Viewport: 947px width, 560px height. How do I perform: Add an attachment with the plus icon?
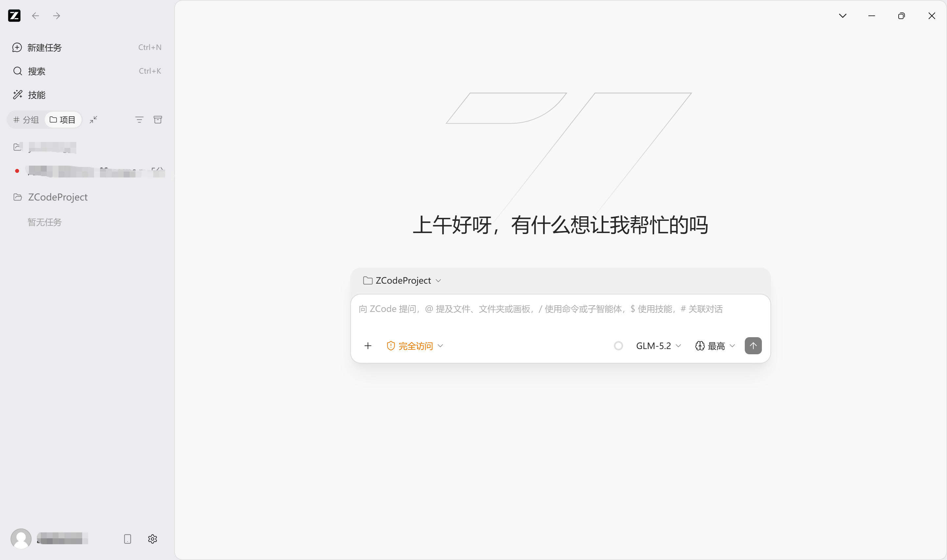coord(368,346)
